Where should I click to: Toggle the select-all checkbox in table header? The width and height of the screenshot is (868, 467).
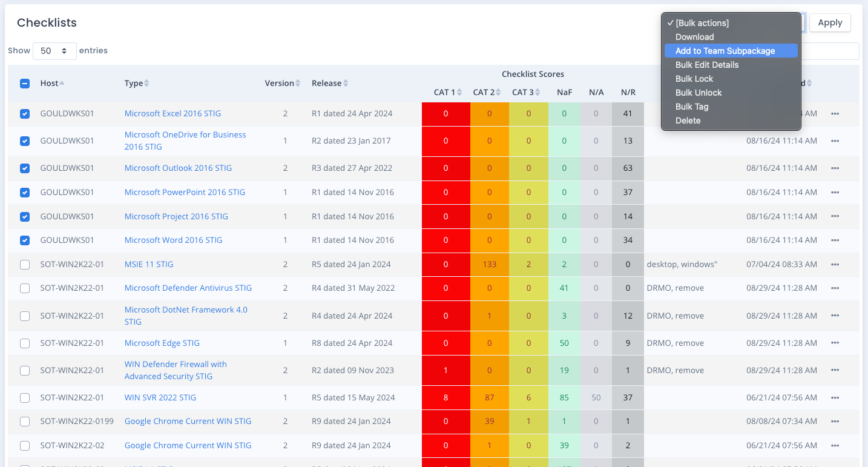click(x=25, y=84)
